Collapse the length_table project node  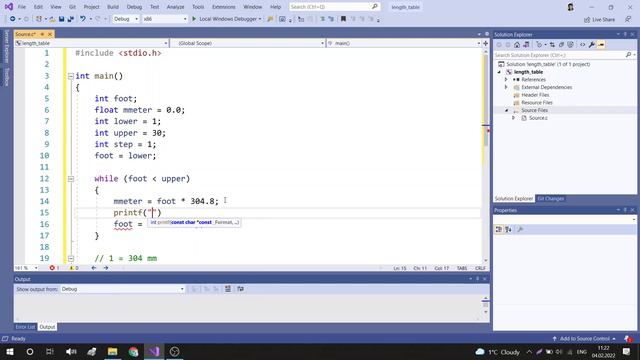[499, 72]
